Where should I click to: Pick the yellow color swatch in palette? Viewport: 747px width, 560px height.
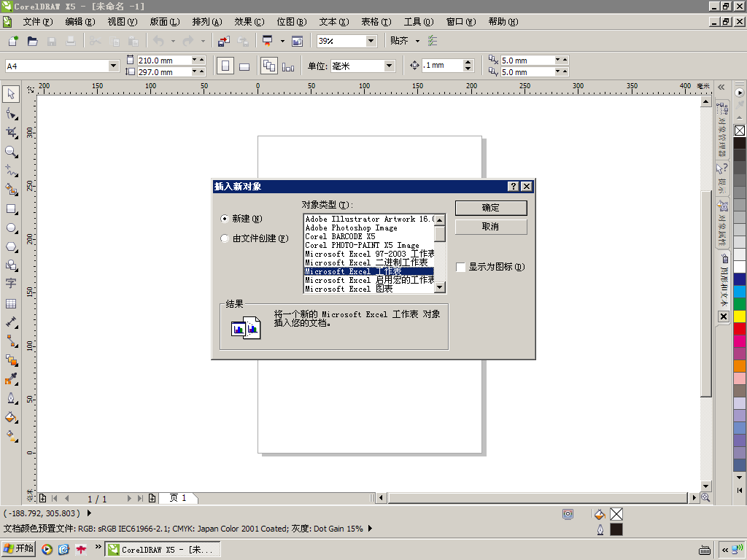coord(740,316)
